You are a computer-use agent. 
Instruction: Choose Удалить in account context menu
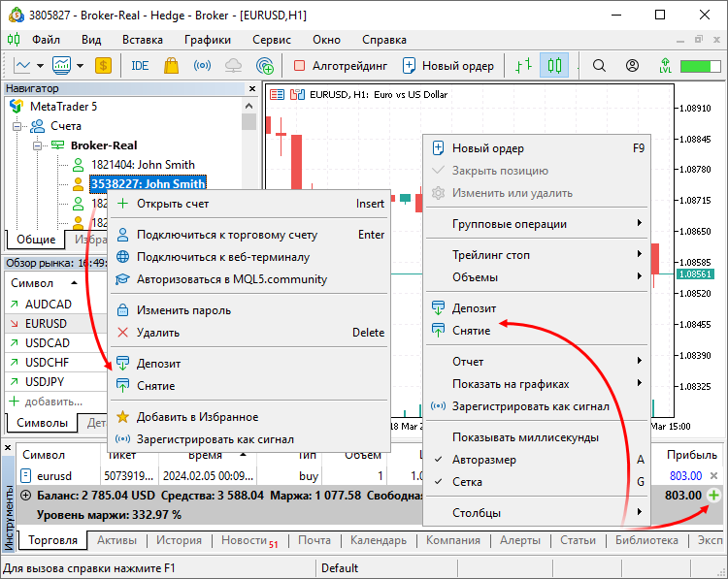coord(248,333)
